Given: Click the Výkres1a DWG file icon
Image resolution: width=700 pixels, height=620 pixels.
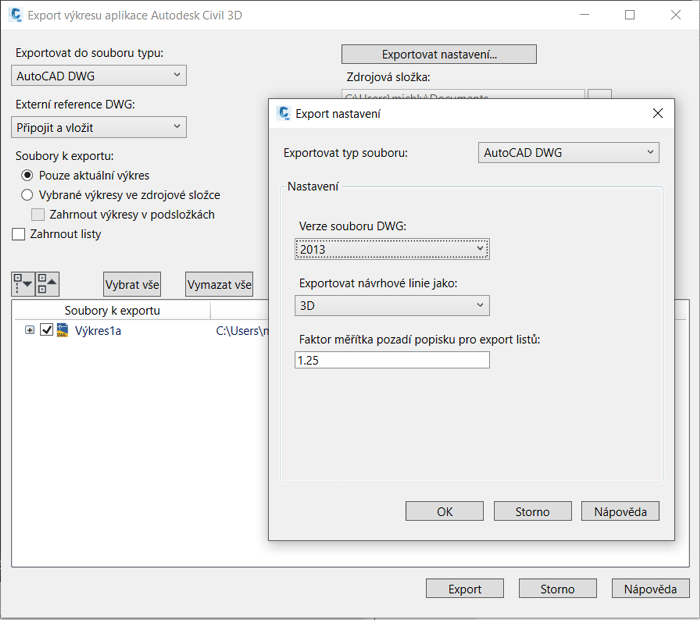Looking at the screenshot, I should 62,330.
